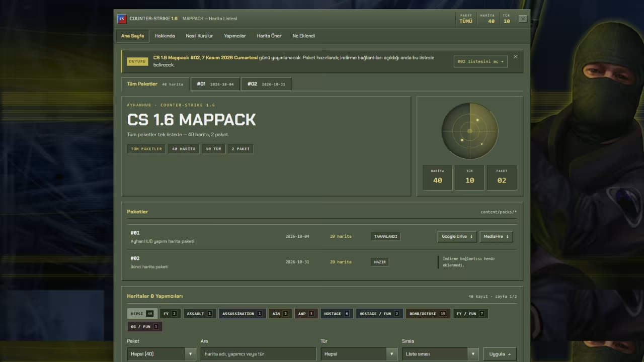Click the TÜM PAKETLER tag under the title

(146, 149)
